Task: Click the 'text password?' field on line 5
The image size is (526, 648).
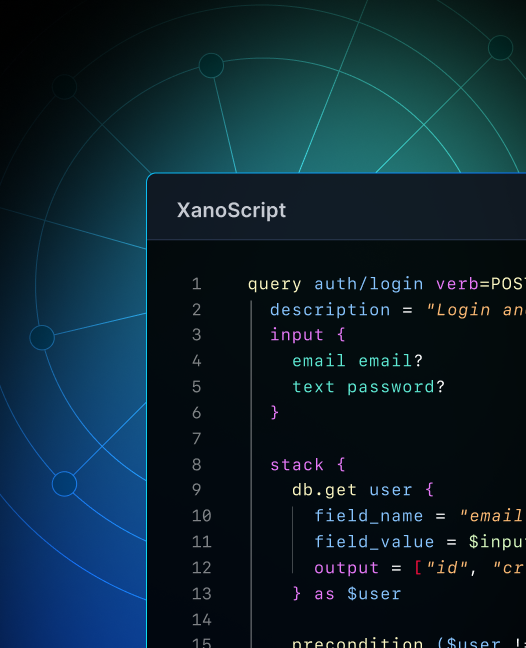Action: tap(369, 387)
